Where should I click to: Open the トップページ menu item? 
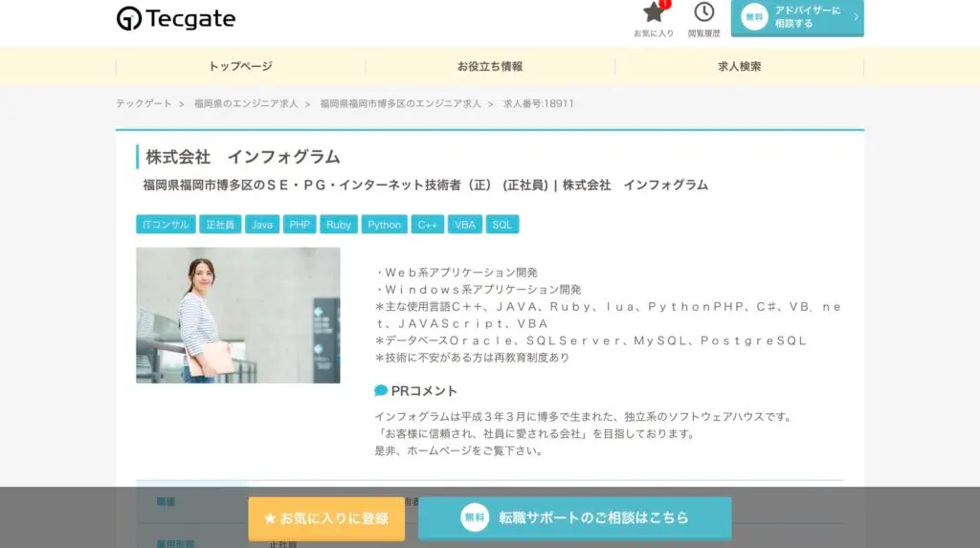click(240, 66)
